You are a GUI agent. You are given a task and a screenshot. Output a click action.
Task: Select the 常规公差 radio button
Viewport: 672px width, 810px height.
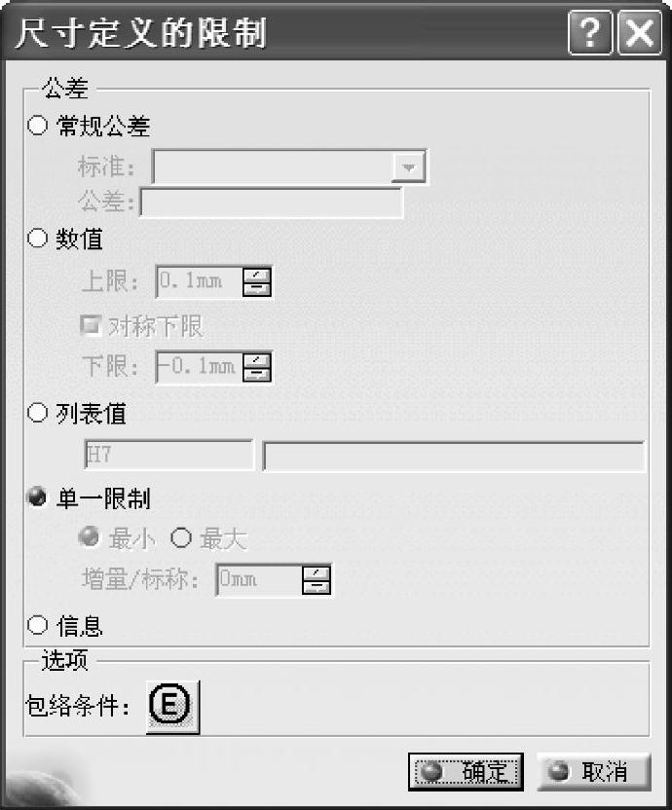(39, 126)
